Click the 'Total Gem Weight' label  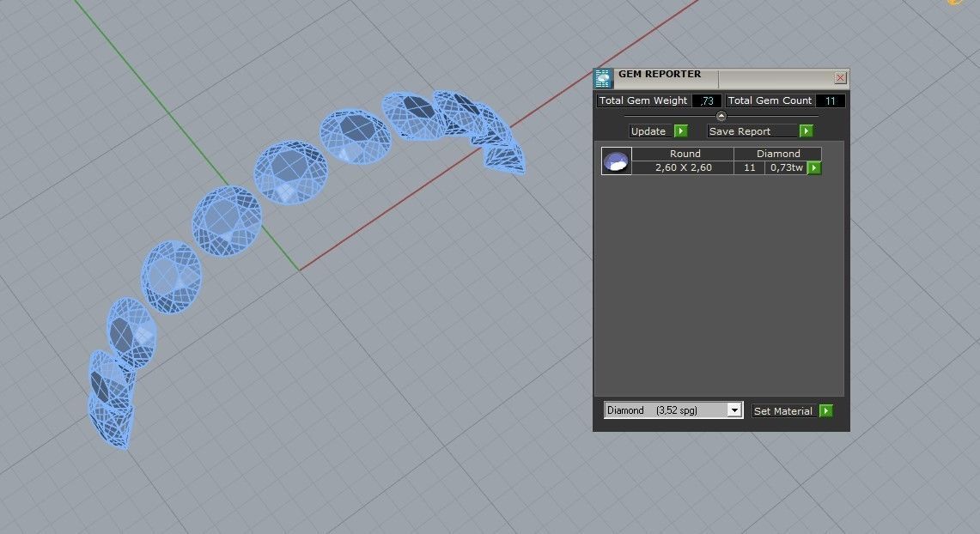643,100
